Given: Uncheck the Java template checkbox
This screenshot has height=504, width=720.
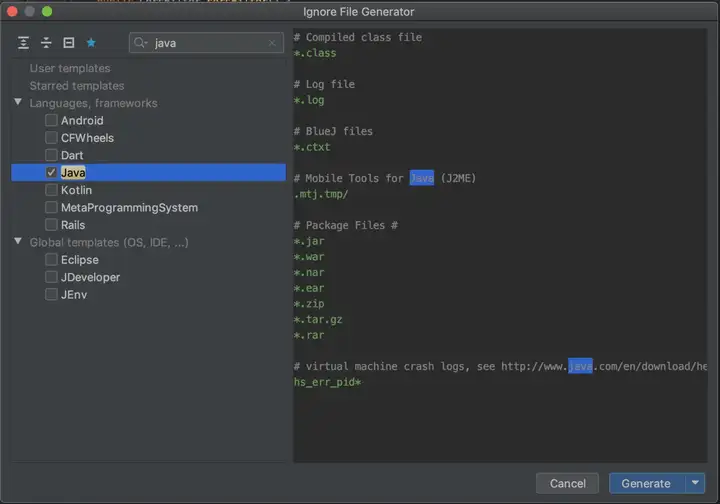Looking at the screenshot, I should 51,173.
